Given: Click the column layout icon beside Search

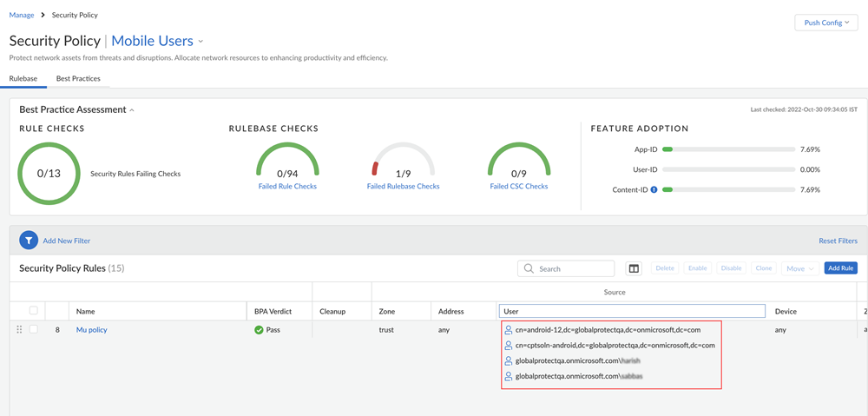Looking at the screenshot, I should [634, 268].
